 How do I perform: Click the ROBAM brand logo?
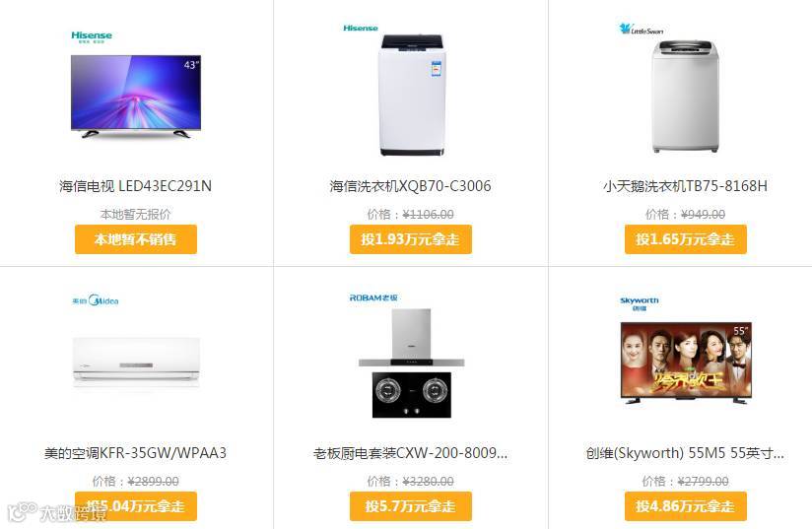pos(373,298)
